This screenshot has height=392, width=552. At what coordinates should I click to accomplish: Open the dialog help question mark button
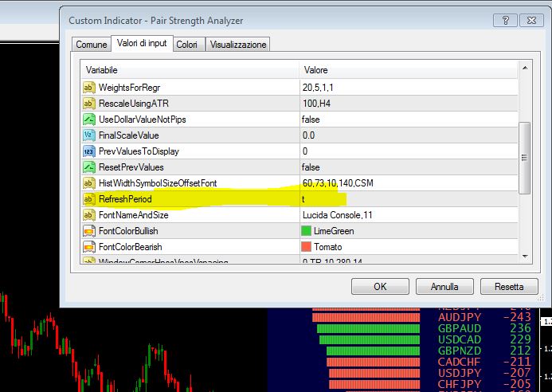(x=505, y=21)
